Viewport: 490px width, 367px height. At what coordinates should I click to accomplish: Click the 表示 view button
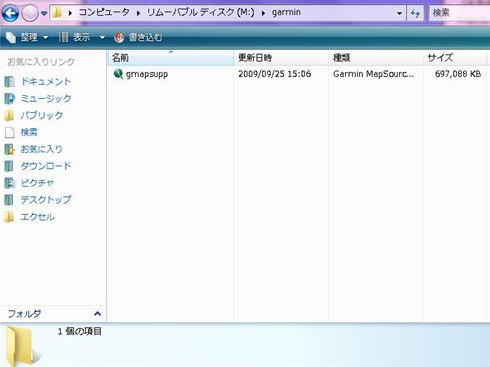75,37
